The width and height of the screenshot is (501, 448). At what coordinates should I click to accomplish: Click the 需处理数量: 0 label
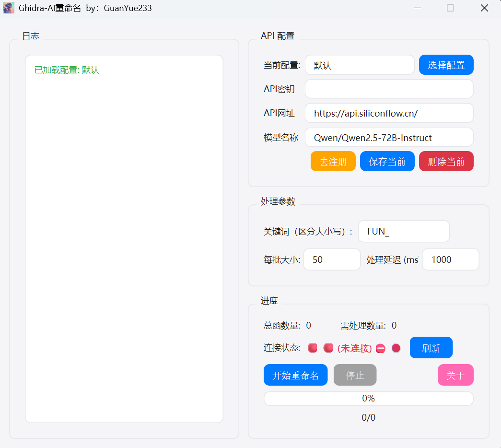coord(368,326)
